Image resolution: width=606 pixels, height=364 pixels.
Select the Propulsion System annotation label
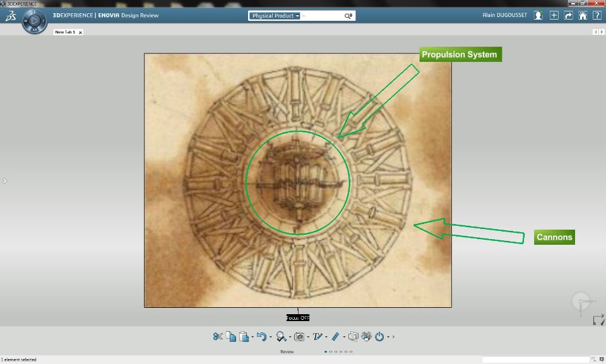coord(460,54)
